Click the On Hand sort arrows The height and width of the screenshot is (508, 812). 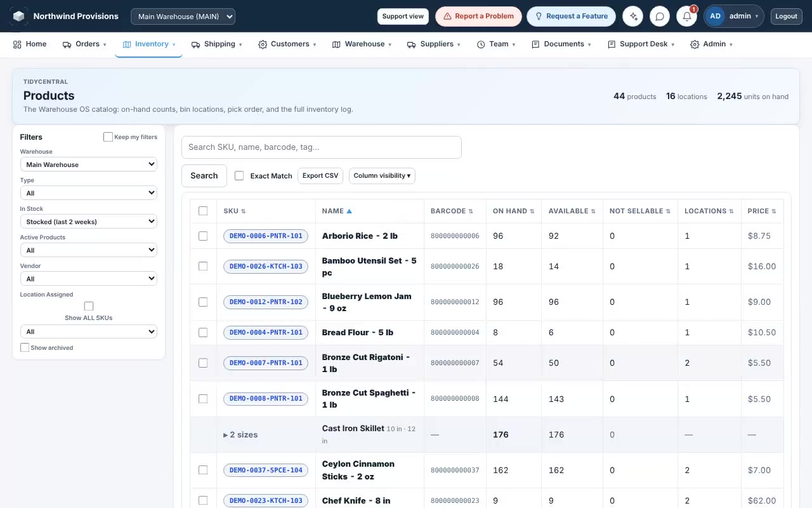532,211
